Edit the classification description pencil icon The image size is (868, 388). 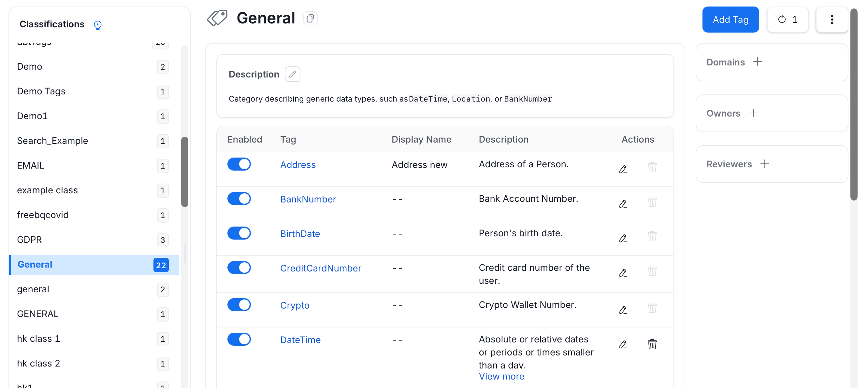(292, 74)
